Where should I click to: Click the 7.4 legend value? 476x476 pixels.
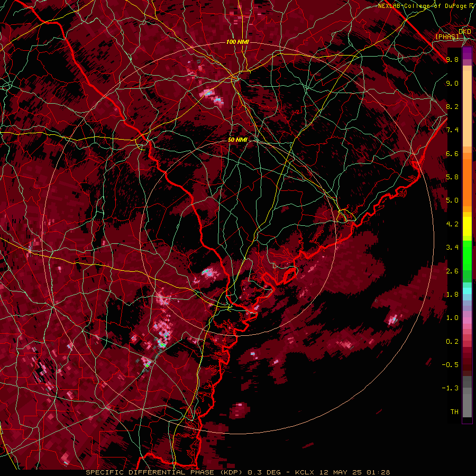pyautogui.click(x=452, y=130)
